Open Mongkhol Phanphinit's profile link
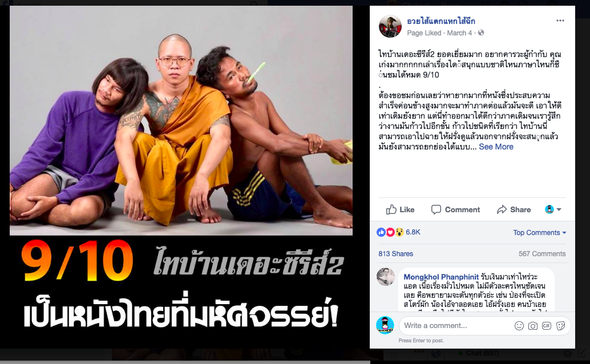The image size is (590, 364). point(441,277)
